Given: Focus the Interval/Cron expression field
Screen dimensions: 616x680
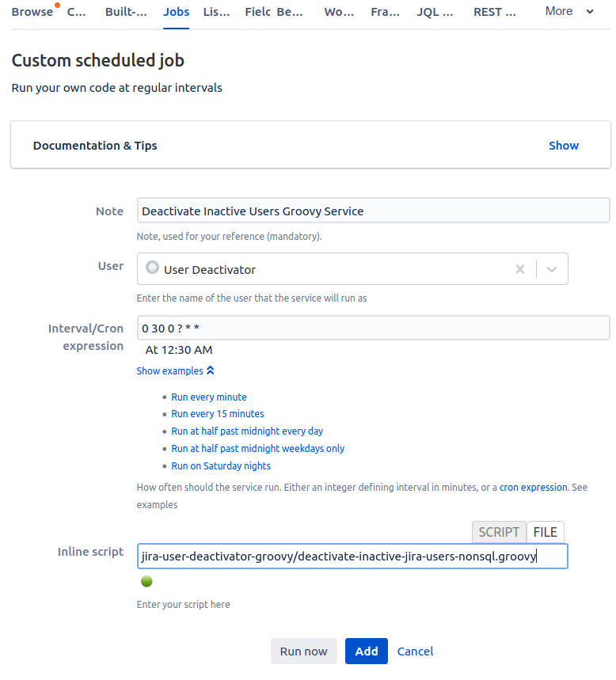Looking at the screenshot, I should 373,328.
